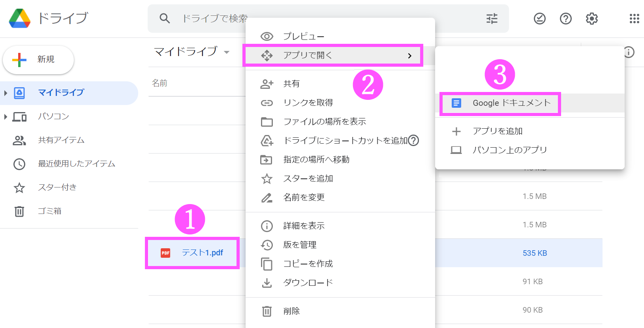
Task: Click the search magnifier icon
Action: tap(165, 19)
